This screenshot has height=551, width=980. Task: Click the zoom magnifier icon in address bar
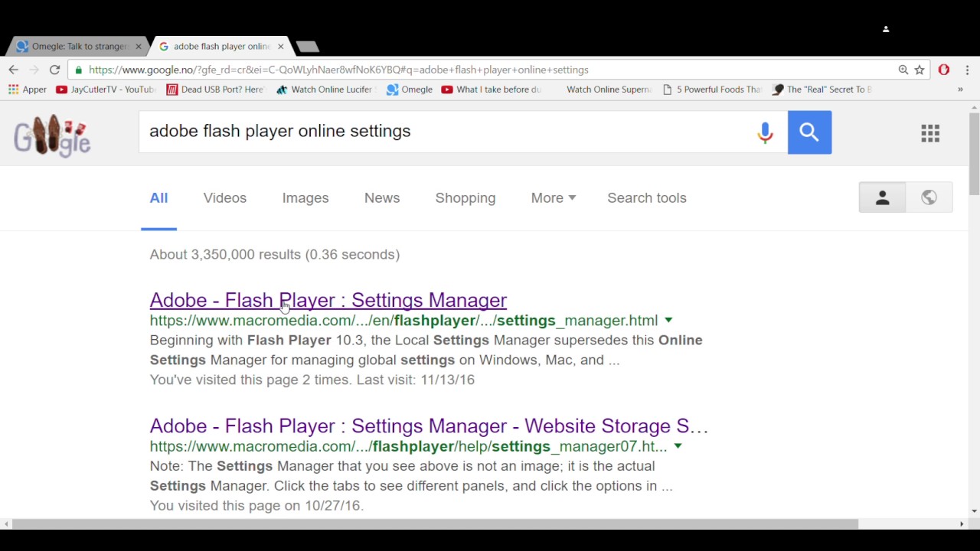[903, 70]
